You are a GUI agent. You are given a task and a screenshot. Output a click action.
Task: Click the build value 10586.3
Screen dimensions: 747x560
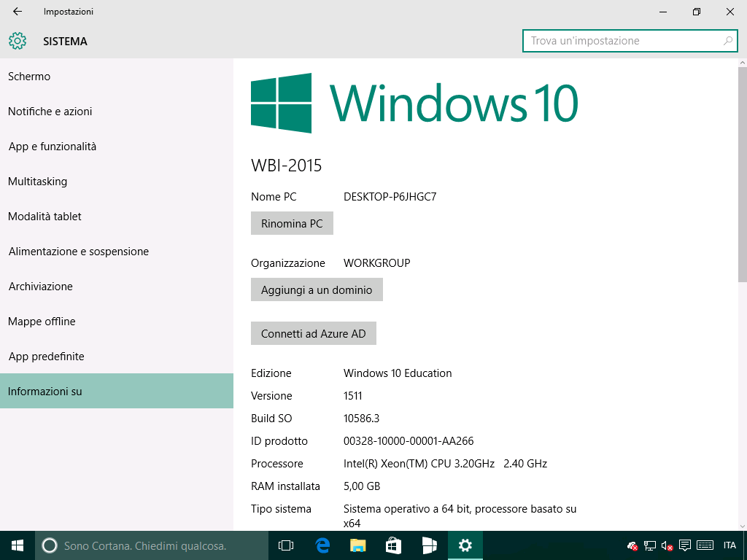point(361,418)
